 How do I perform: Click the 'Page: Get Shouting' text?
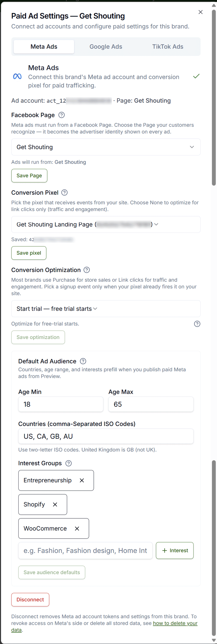143,101
